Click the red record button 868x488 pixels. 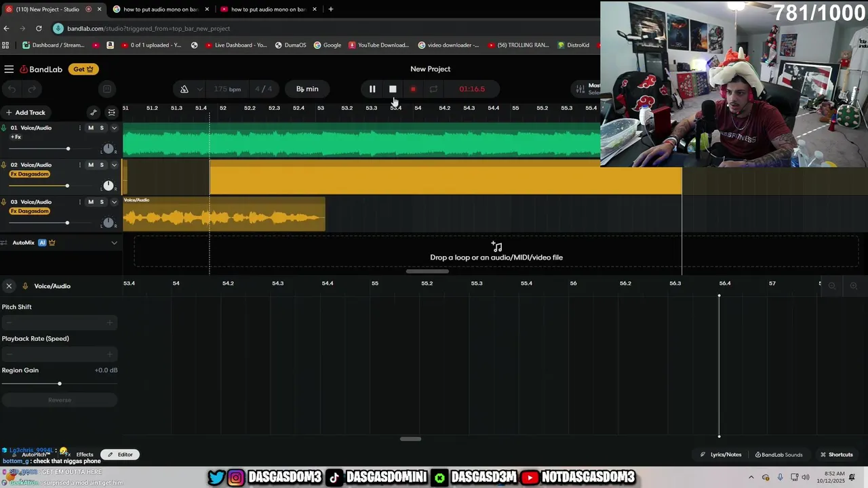[x=413, y=89]
